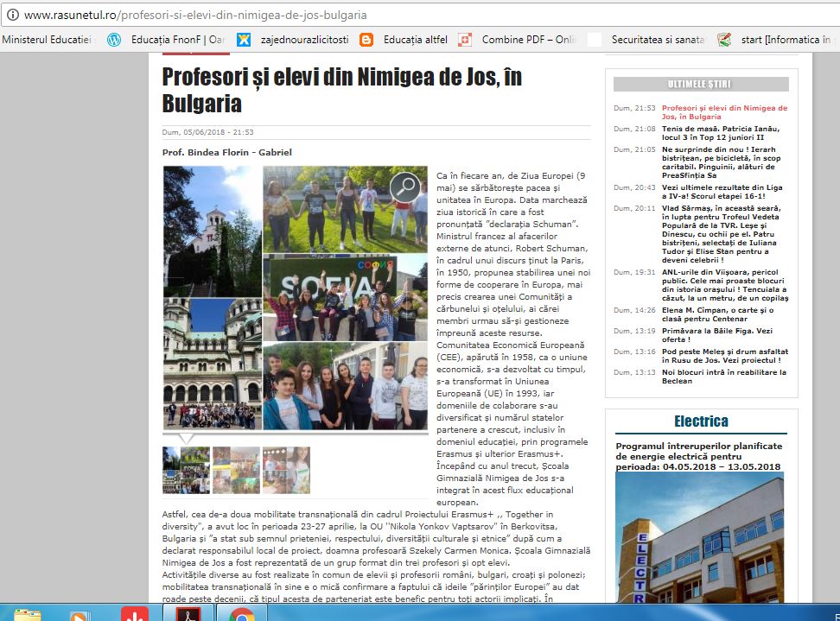The width and height of the screenshot is (840, 621).
Task: Open the zajednourazlicitosti bookmark
Action: click(304, 40)
